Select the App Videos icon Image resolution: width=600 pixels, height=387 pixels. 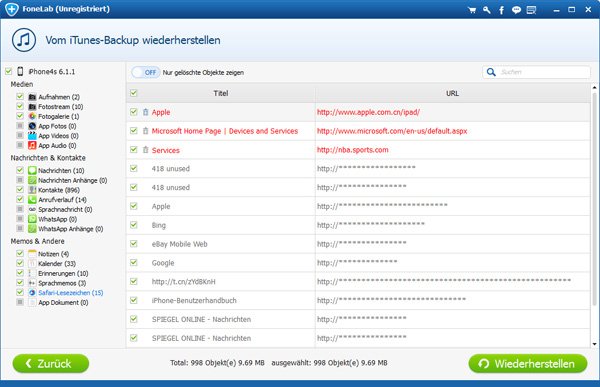[32, 136]
